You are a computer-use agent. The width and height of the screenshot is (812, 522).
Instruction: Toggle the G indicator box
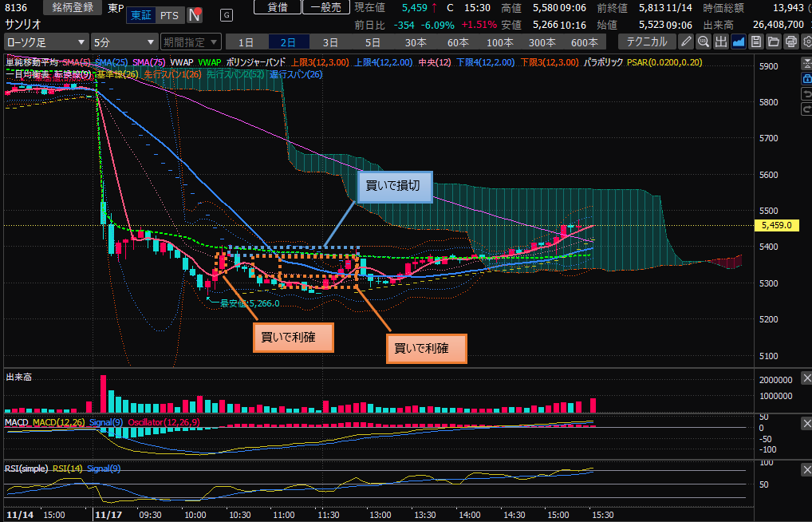coord(227,15)
